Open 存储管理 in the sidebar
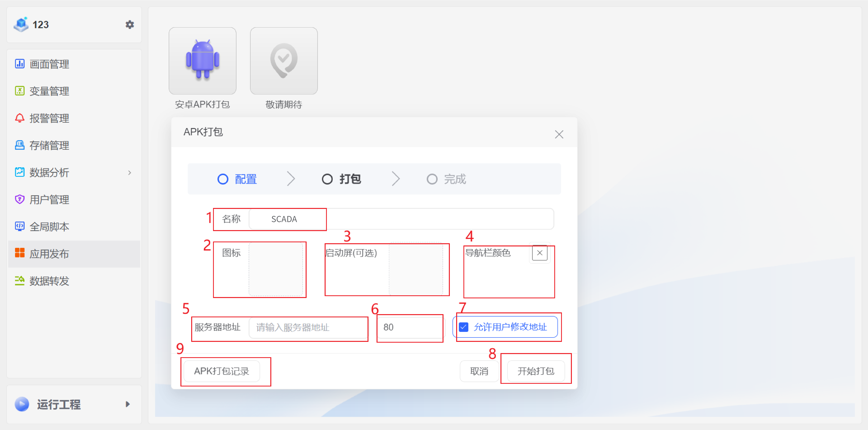 (x=49, y=145)
